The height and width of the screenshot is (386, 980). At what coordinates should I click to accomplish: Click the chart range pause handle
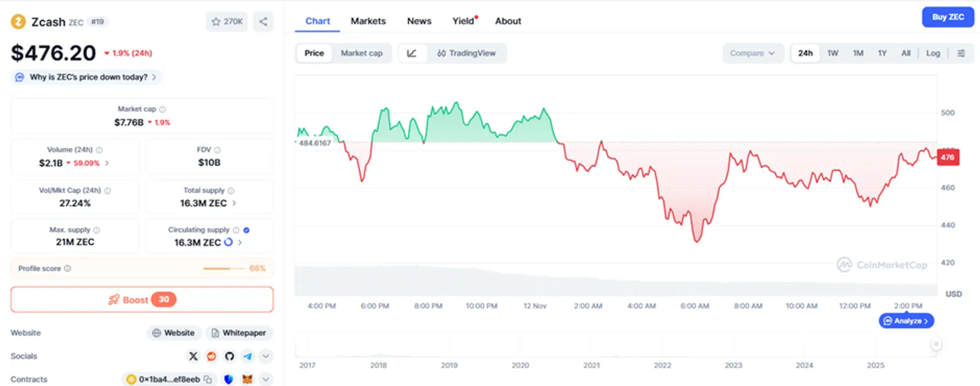pos(936,344)
